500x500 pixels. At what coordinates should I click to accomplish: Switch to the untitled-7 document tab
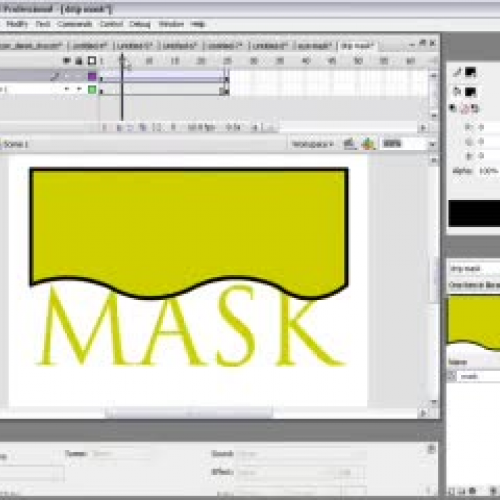pyautogui.click(x=224, y=45)
